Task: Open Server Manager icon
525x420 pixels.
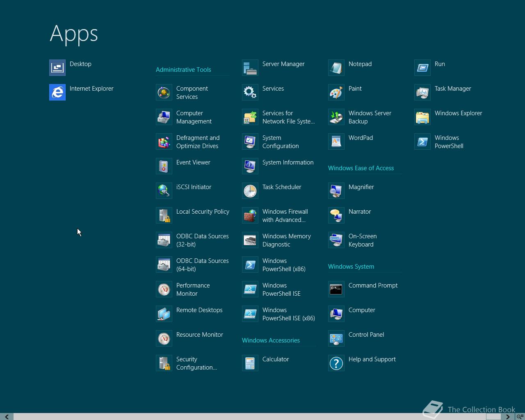Action: (x=250, y=68)
